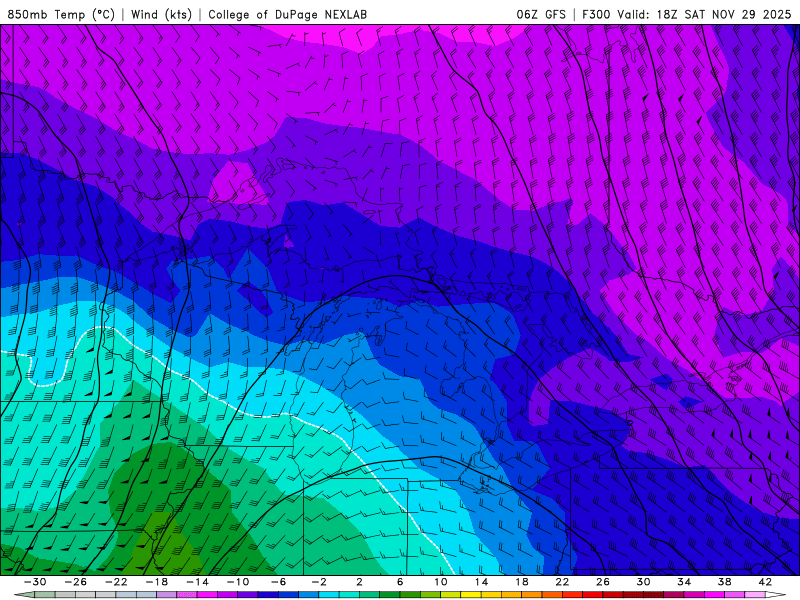Click the "850mb Temp (°C)" title text
This screenshot has height=600, width=800.
point(61,14)
